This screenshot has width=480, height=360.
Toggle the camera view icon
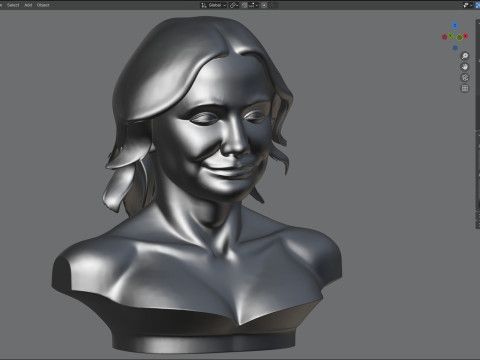pyautogui.click(x=465, y=78)
